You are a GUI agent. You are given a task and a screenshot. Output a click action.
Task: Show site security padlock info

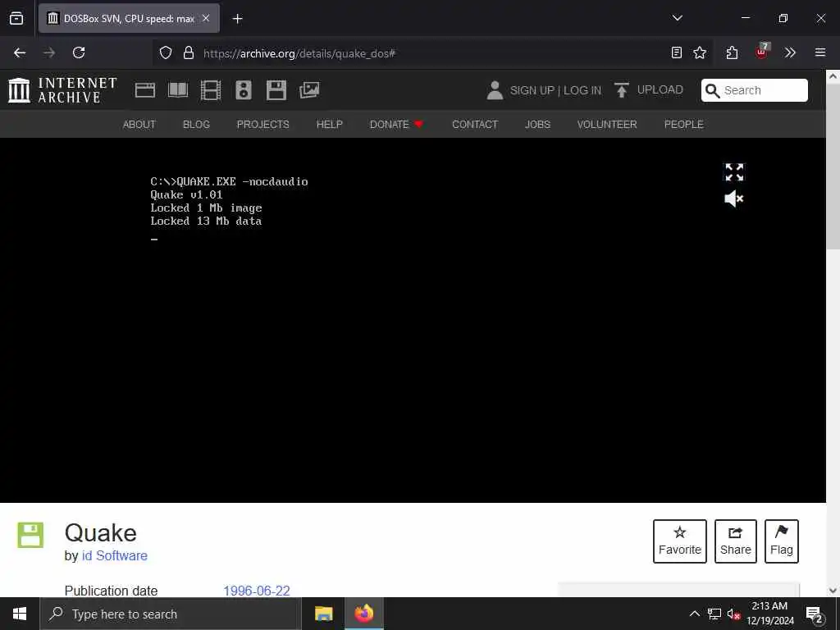click(x=188, y=52)
